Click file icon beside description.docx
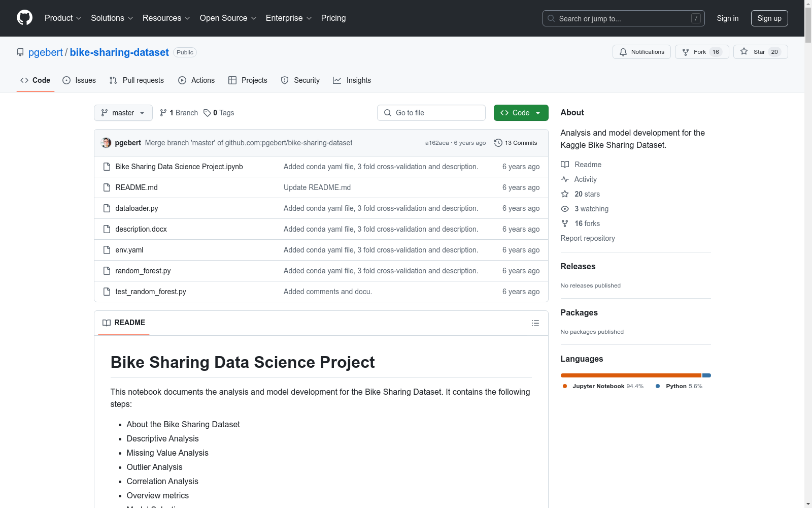Screen dimensions: 812x508 click(x=107, y=229)
